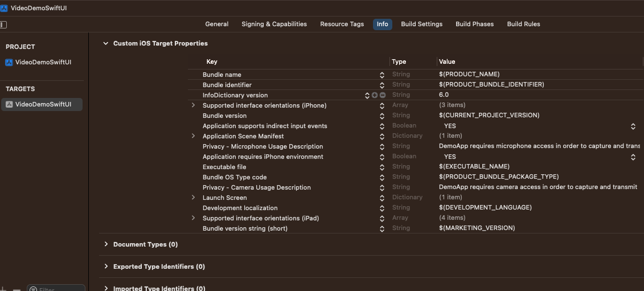Expand Supported interface orientations (iPhone) array
The height and width of the screenshot is (291, 644).
click(x=194, y=105)
